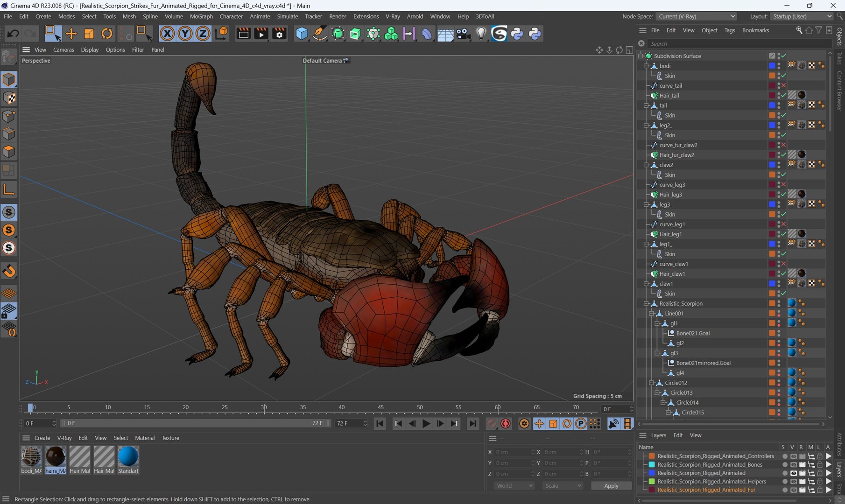
Task: Click Layers panel Edit menu
Action: click(x=678, y=435)
